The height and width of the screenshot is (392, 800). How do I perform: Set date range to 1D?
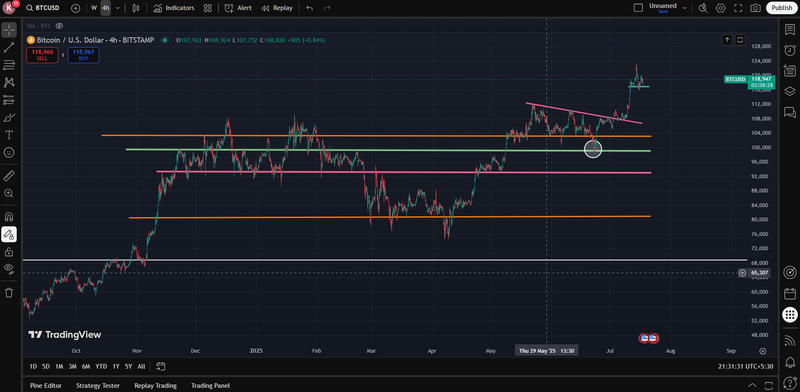pyautogui.click(x=33, y=366)
